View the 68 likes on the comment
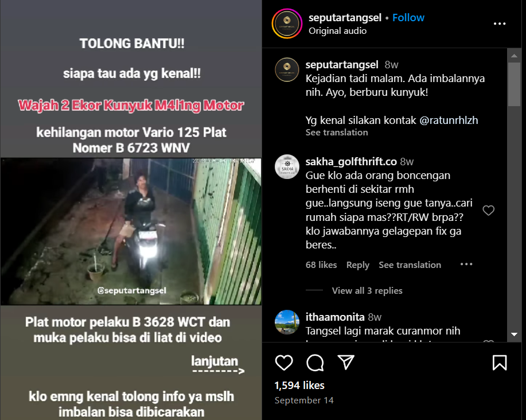The image size is (526, 420). (321, 265)
